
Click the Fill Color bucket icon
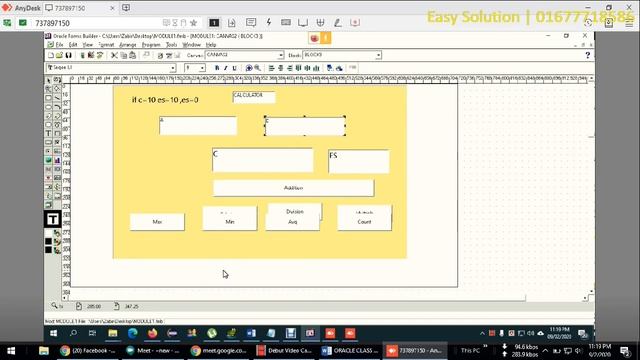point(57,233)
